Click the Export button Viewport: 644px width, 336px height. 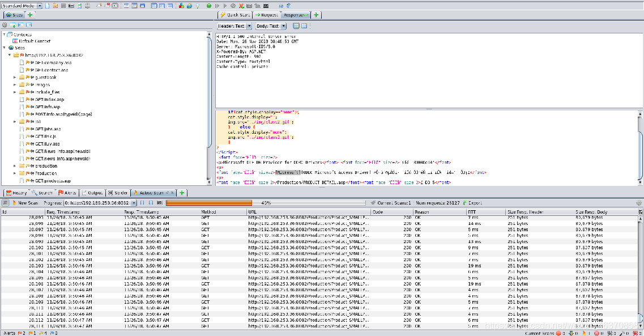pos(472,203)
